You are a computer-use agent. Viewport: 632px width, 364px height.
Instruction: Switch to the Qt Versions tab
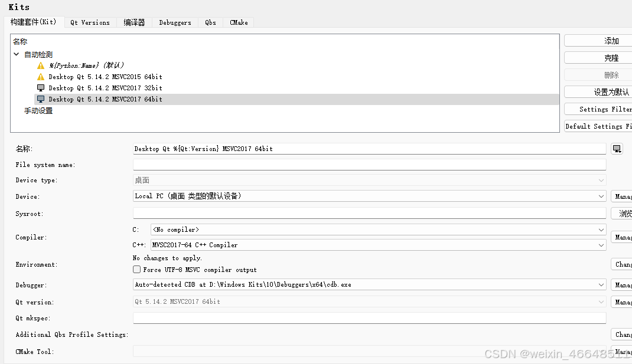point(90,22)
